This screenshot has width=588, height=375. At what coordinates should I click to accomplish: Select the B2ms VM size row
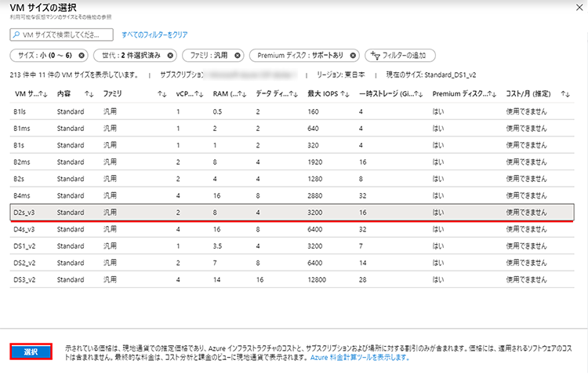point(157,161)
